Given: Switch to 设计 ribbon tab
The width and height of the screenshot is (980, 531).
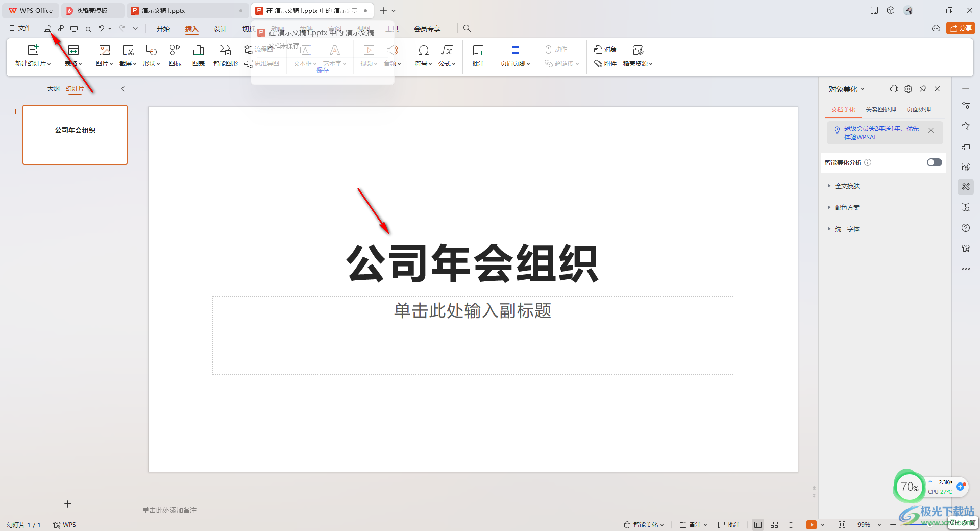Looking at the screenshot, I should (x=220, y=29).
